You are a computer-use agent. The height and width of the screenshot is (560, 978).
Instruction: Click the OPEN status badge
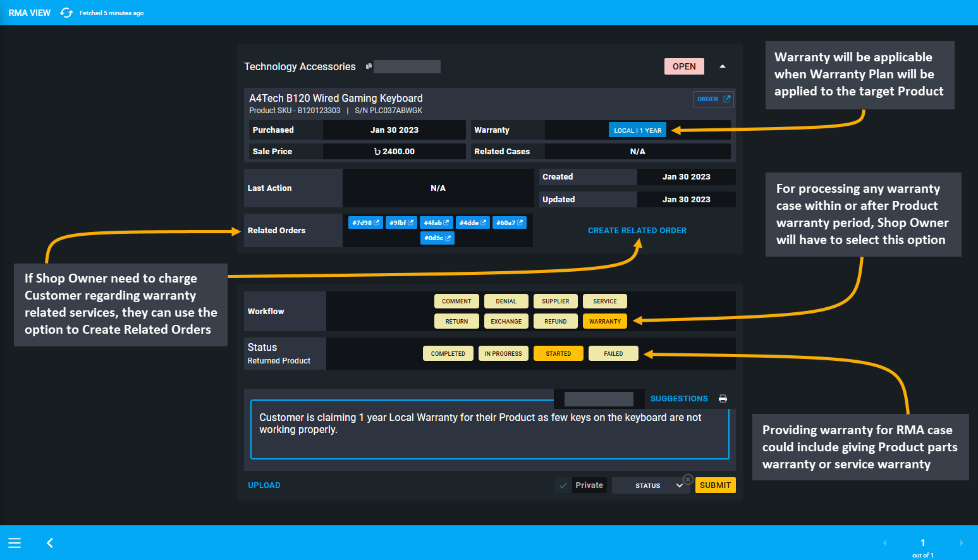click(x=684, y=66)
